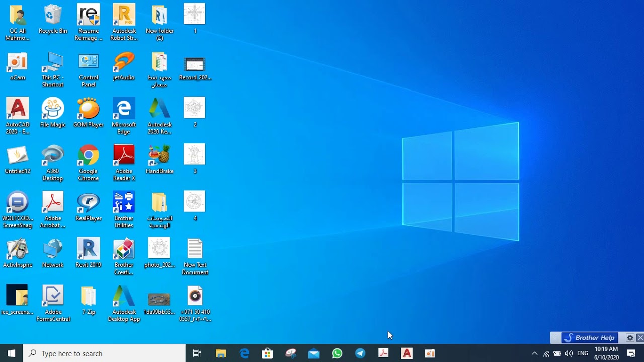Select Brother Utilities desktop icon
The image size is (644, 362).
[124, 210]
